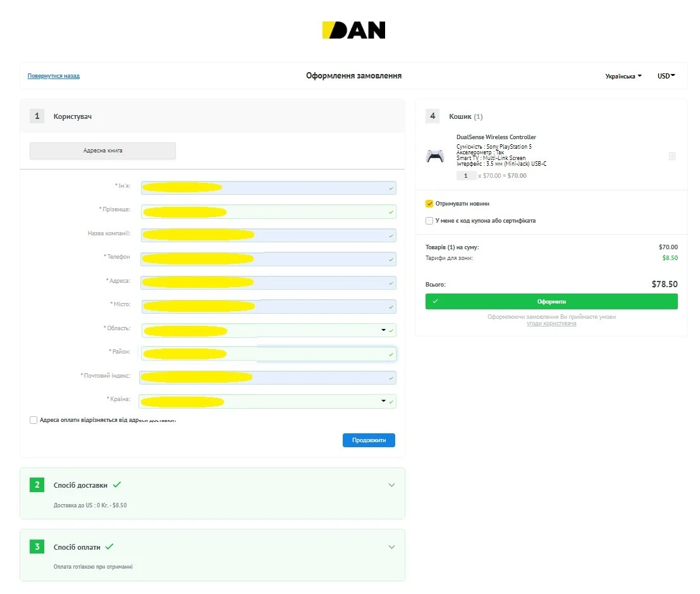Check the different billing address checkbox

[34, 420]
